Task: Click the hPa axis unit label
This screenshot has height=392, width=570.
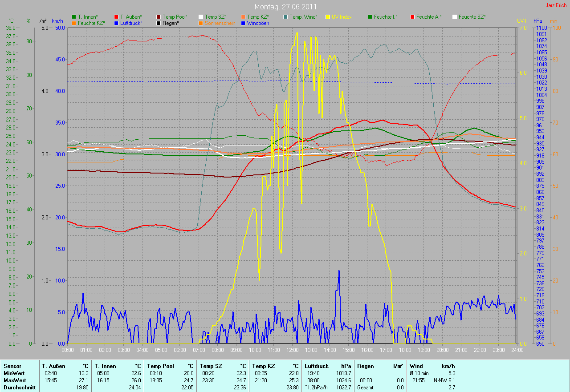Action: tap(538, 21)
